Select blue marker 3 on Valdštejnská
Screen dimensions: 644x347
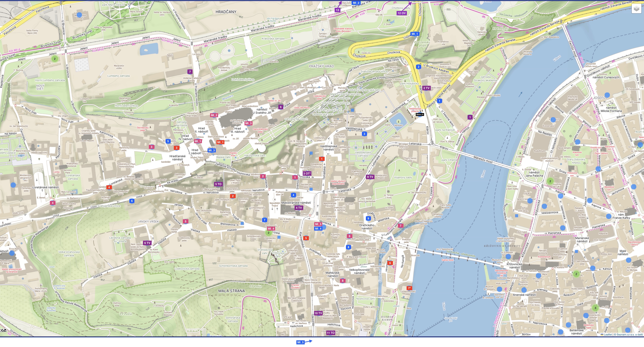point(364,134)
